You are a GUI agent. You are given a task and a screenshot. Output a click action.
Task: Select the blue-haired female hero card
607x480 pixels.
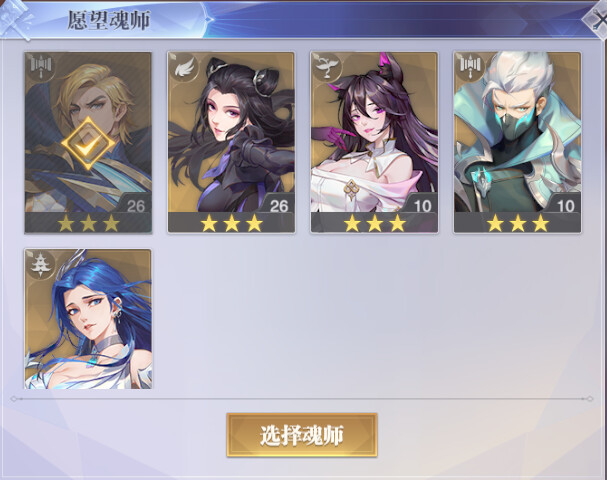pyautogui.click(x=88, y=319)
